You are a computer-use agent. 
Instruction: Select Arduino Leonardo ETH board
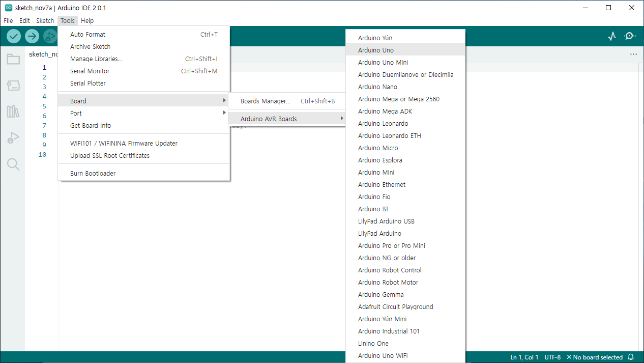(405, 136)
